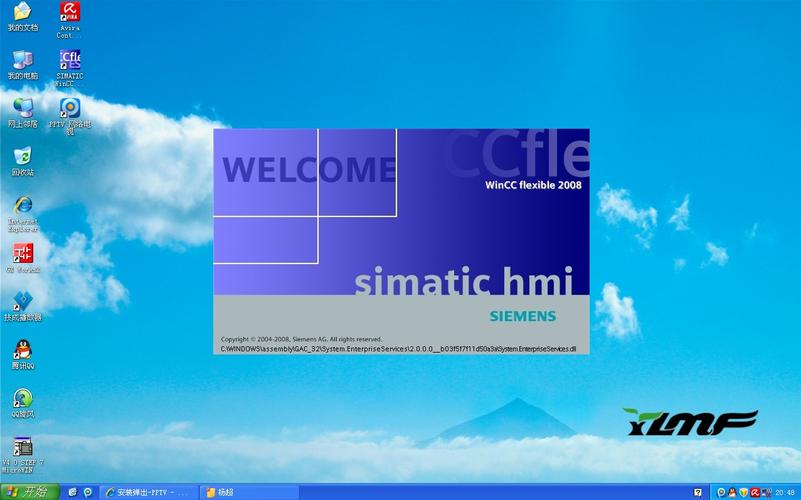Launch 腾讯QQ from the desktop
This screenshot has width=801, height=500.
click(22, 354)
